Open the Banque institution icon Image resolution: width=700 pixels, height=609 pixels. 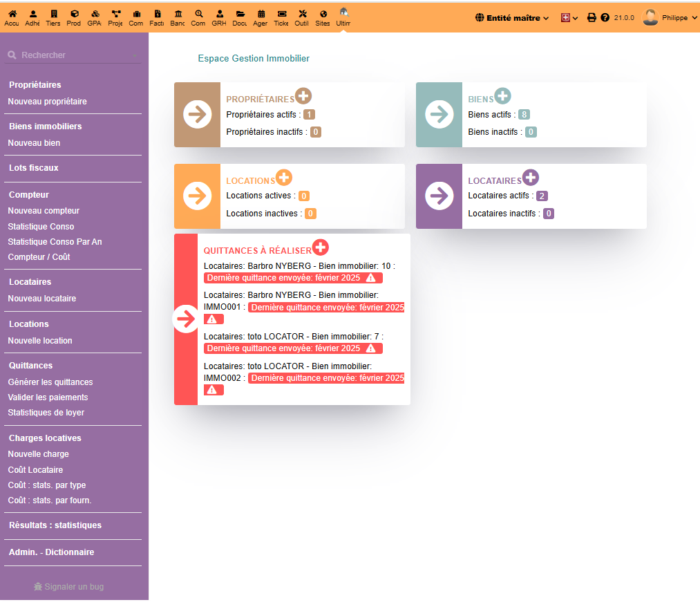(x=178, y=14)
